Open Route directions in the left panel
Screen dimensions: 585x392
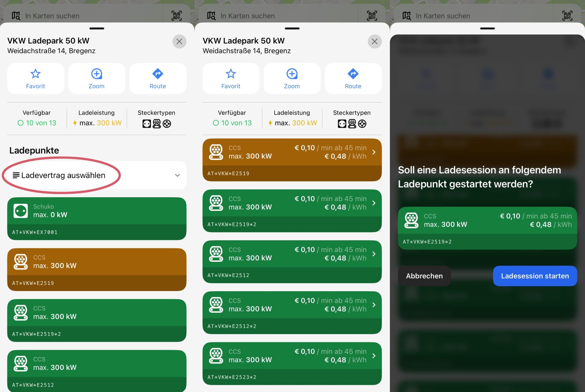(x=158, y=78)
